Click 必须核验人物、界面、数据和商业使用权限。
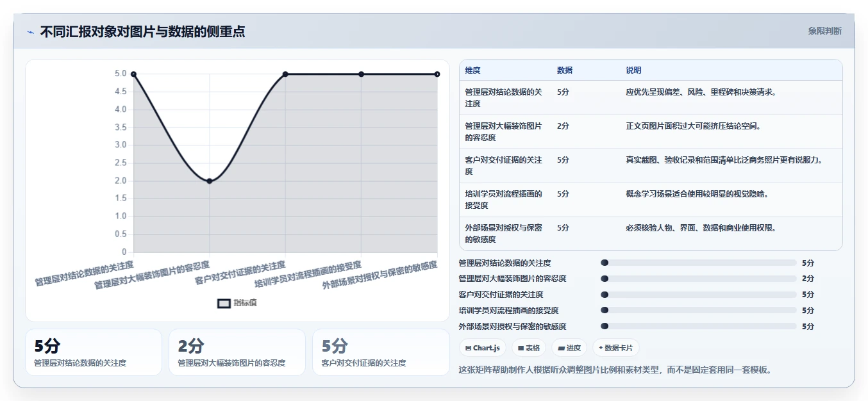 tap(701, 228)
